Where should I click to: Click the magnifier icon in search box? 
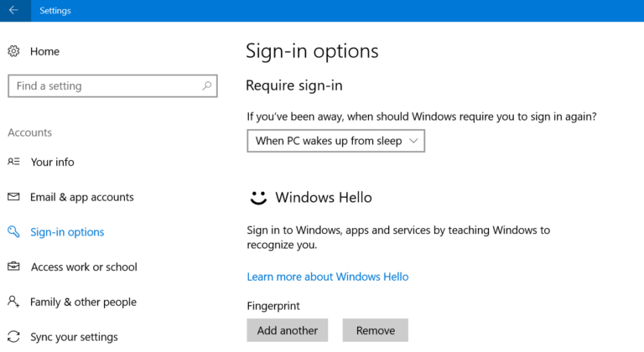207,85
